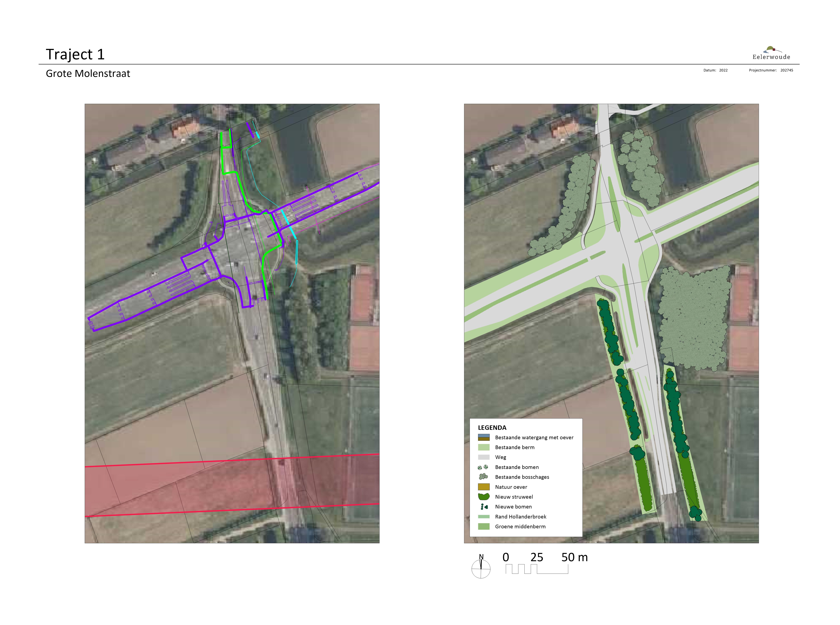
Task: Click the Grote Molenstraat subtitle
Action: (x=88, y=73)
